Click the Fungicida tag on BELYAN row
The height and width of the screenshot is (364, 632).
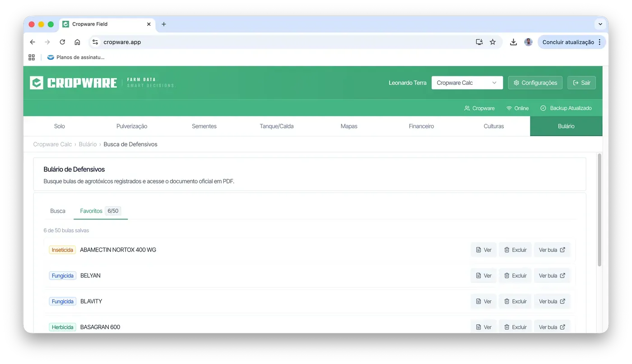tap(63, 276)
